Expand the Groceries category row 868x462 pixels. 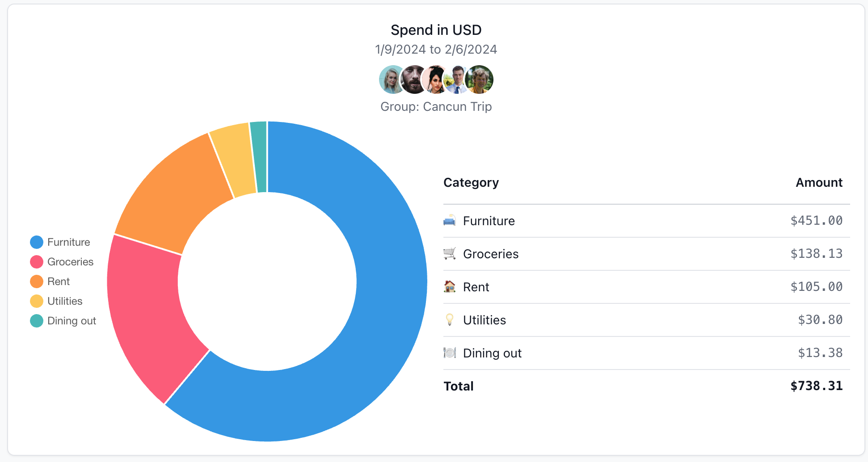(x=491, y=253)
